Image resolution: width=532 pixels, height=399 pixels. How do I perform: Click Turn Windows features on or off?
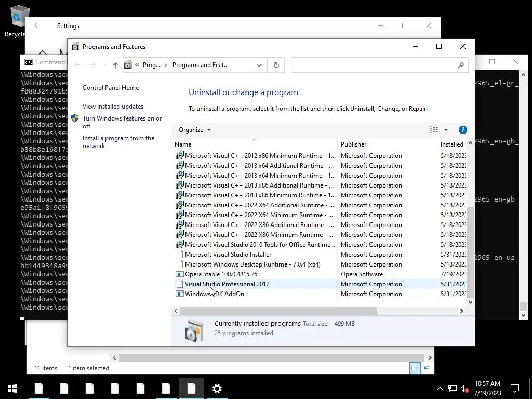point(122,122)
